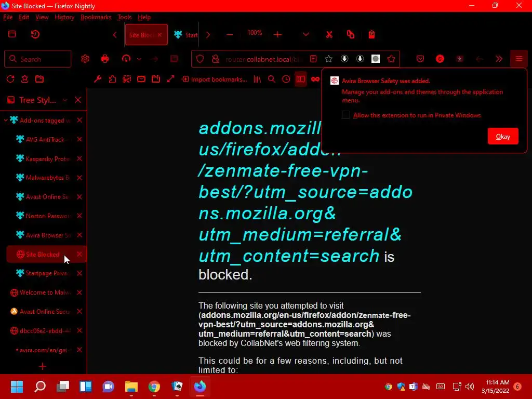Open the View menu
532x399 pixels.
pyautogui.click(x=42, y=17)
